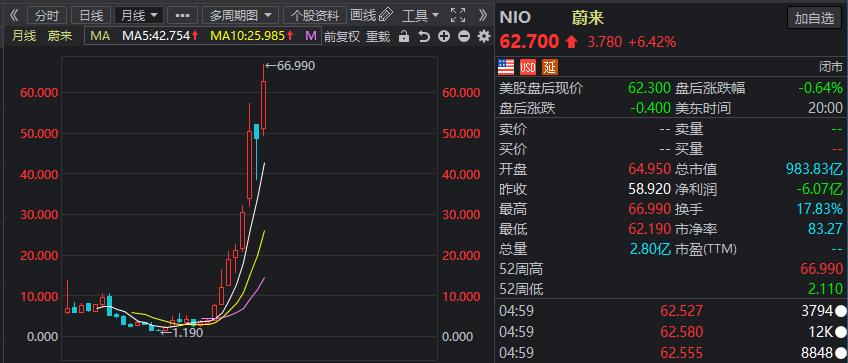Click trade row priced 62.555
848x363 pixels.
(x=671, y=352)
